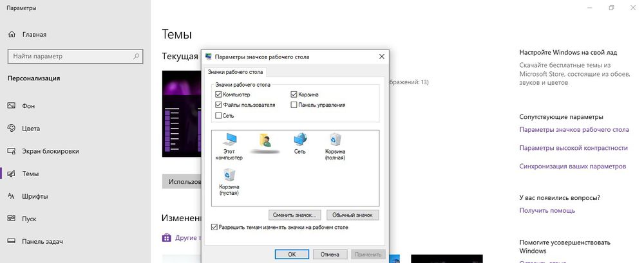Select the Сеть network icon in list
Screen dimensions: 644x263
point(300,141)
